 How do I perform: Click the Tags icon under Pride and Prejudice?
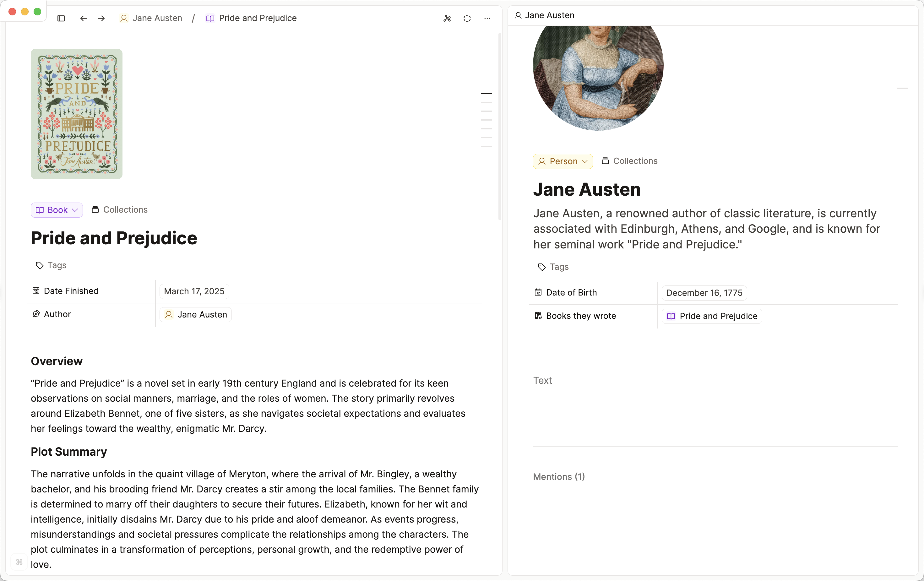pyautogui.click(x=40, y=266)
